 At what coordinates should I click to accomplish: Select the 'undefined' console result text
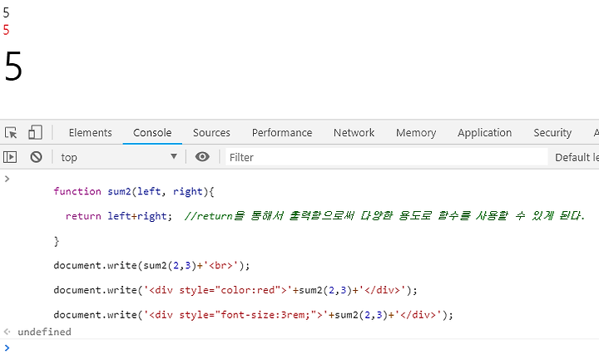[44, 332]
